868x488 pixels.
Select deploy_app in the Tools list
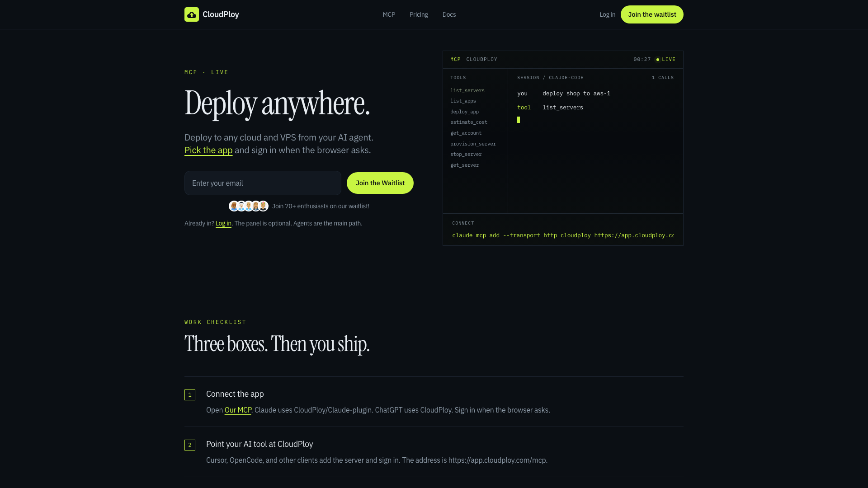pos(464,112)
